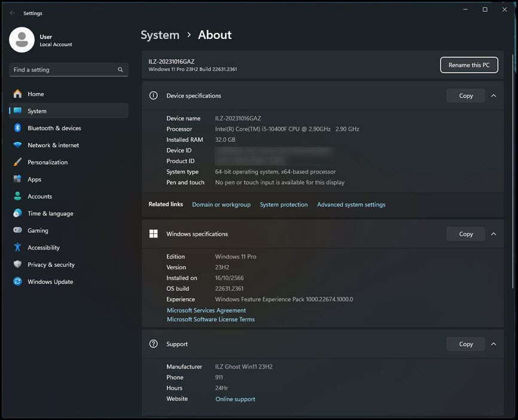
Task: Open the Gaming settings
Action: [x=69, y=230]
